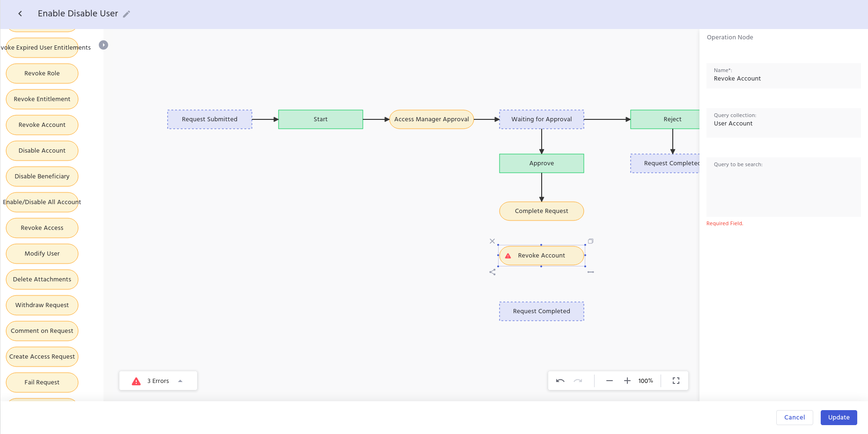The image size is (868, 434).
Task: Collapse the node palette sidebar arrow
Action: pos(103,45)
